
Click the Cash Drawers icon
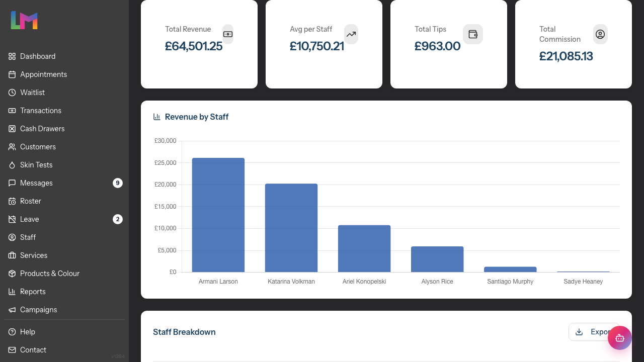[x=12, y=129]
